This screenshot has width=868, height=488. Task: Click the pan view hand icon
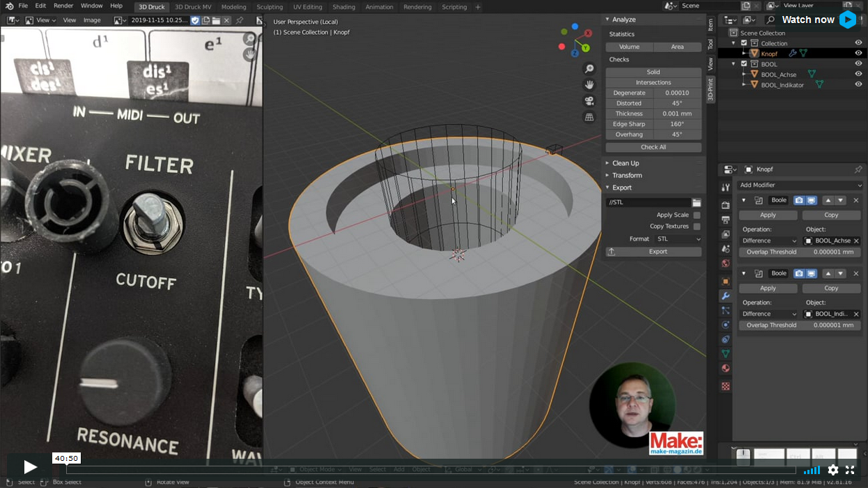pyautogui.click(x=589, y=85)
